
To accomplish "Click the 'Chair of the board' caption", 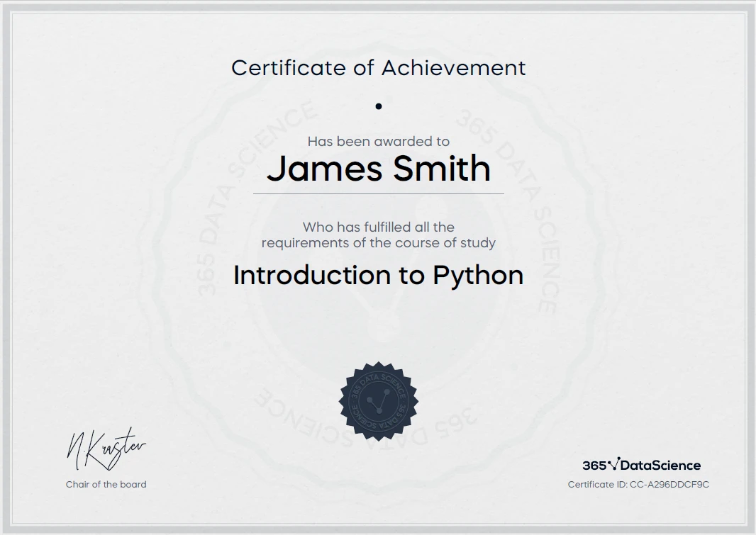I will 106,485.
